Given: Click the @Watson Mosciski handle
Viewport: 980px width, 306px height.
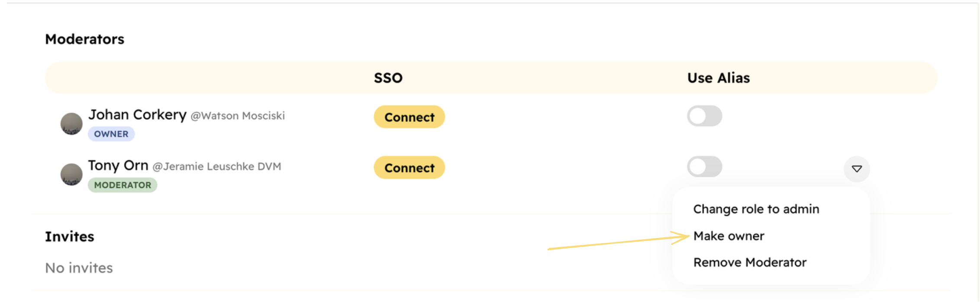Looking at the screenshot, I should click(238, 116).
